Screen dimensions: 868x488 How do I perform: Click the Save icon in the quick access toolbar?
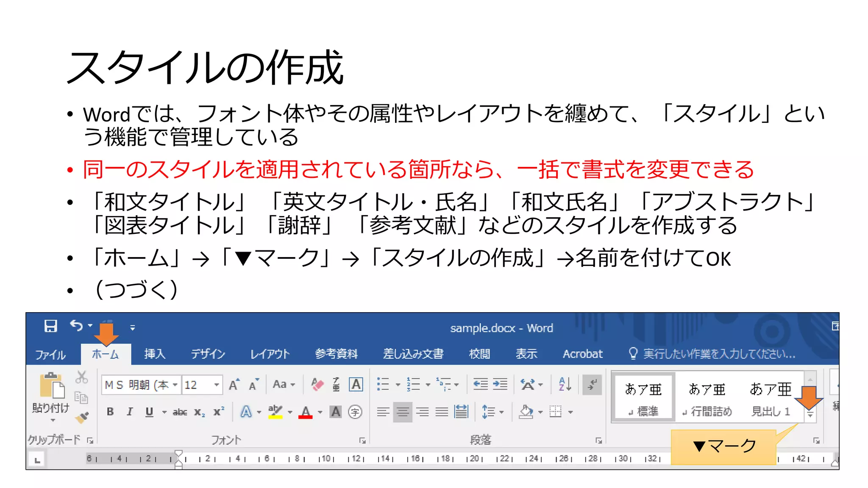coord(50,326)
